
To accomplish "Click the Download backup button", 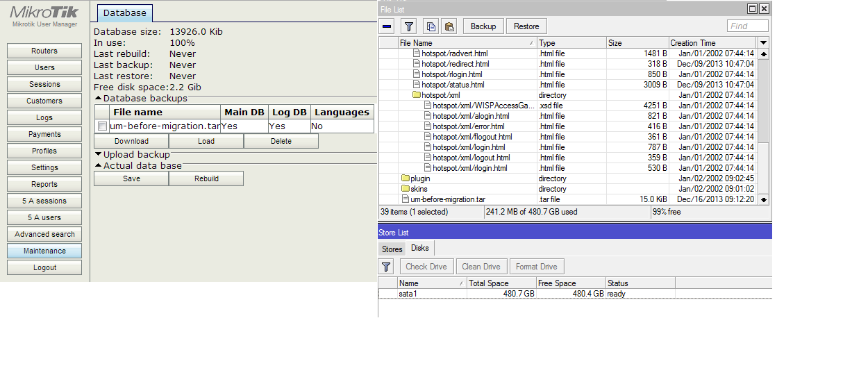I will (131, 141).
